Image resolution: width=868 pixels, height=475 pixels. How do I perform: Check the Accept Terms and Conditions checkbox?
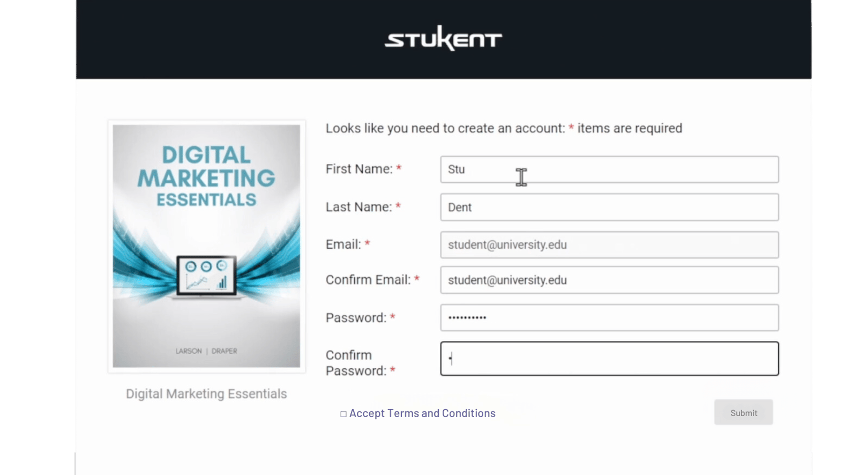343,414
